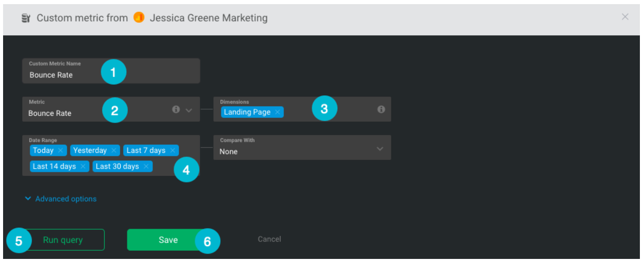
Task: Click the Run query button
Action: (63, 240)
